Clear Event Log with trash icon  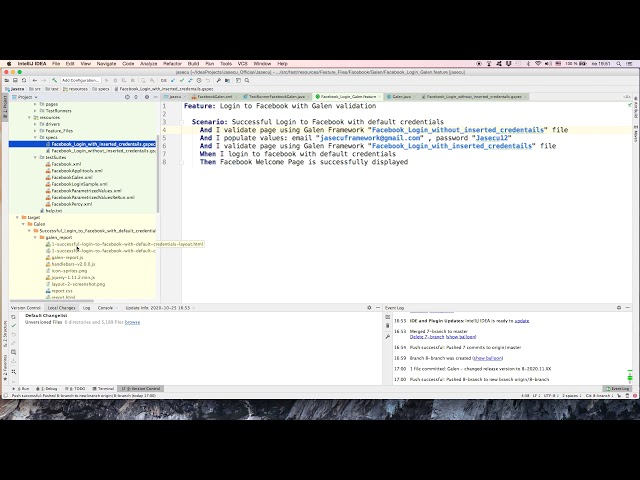coord(388,326)
